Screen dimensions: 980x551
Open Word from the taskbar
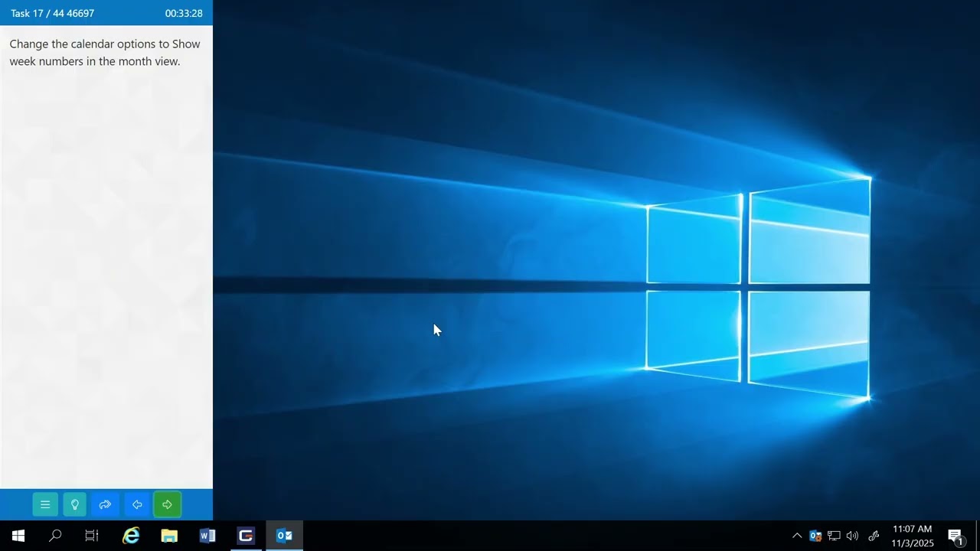[x=207, y=536]
